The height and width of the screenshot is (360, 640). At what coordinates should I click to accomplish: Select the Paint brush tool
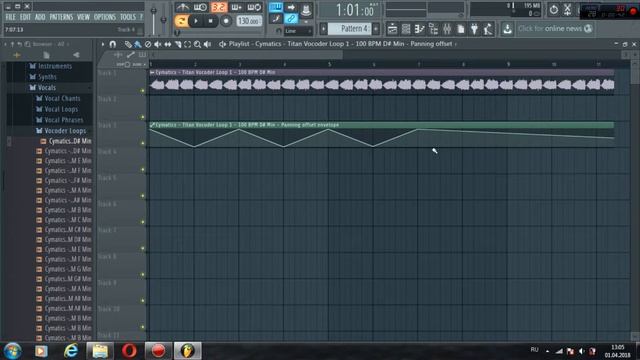(138, 44)
